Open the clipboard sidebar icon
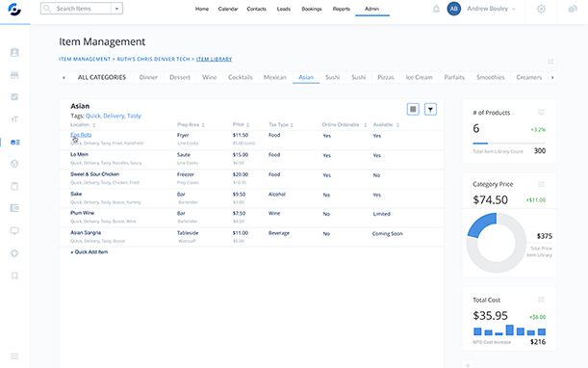This screenshot has height=368, width=588. pyautogui.click(x=14, y=186)
